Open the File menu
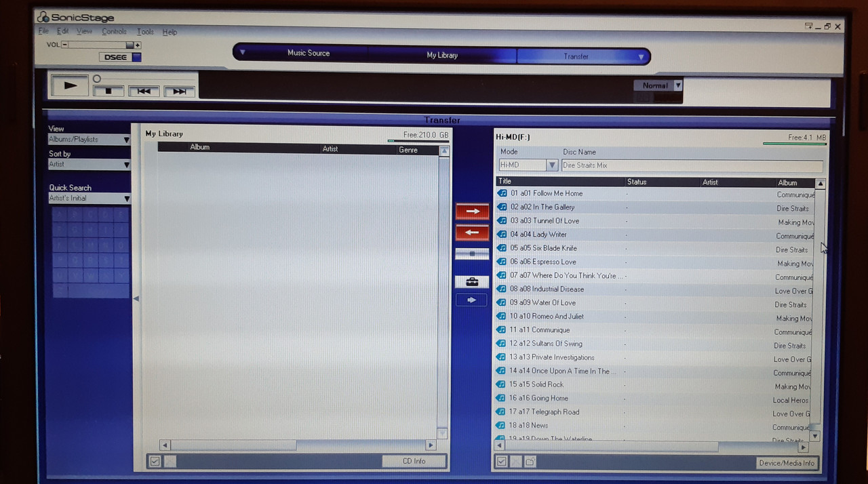Screen dimensions: 868x484 (43, 31)
